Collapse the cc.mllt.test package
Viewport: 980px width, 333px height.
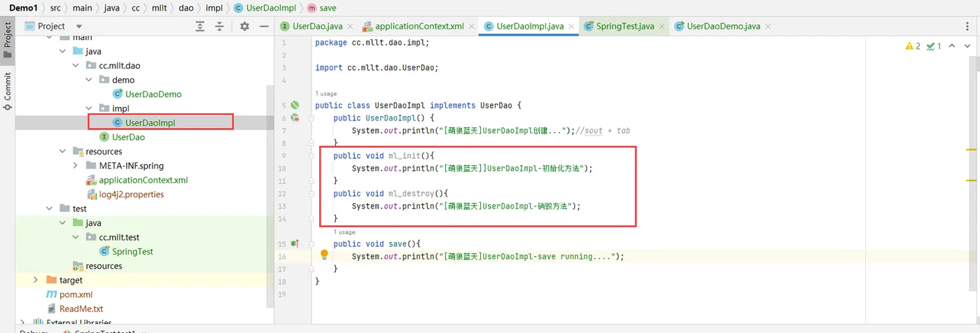click(x=76, y=237)
